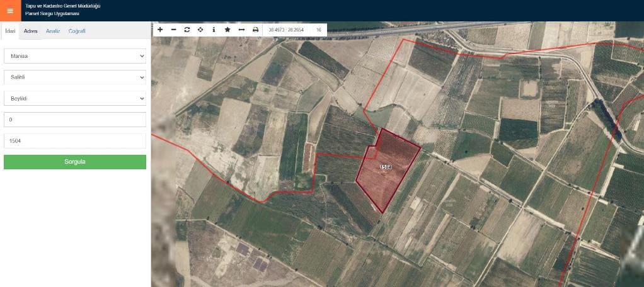Open the orange hamburger menu
644x287 pixels.
coord(10,11)
